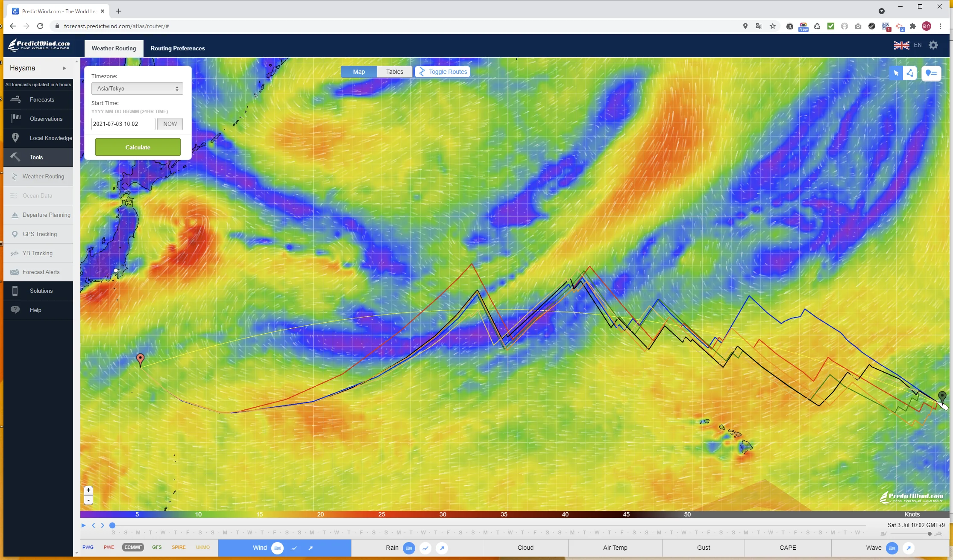
Task: Select the ECMWF forecast model
Action: click(133, 547)
